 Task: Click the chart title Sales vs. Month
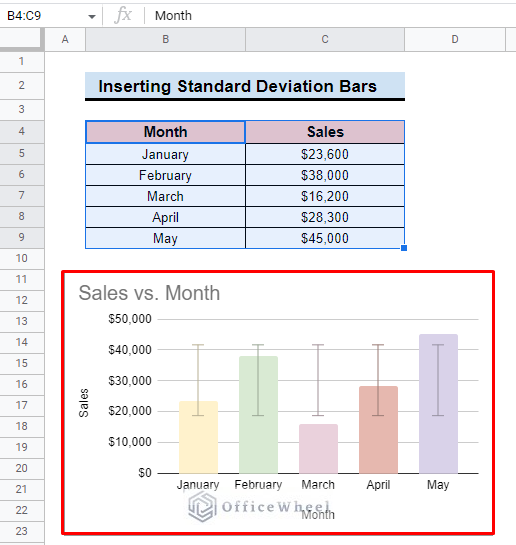[x=149, y=293]
